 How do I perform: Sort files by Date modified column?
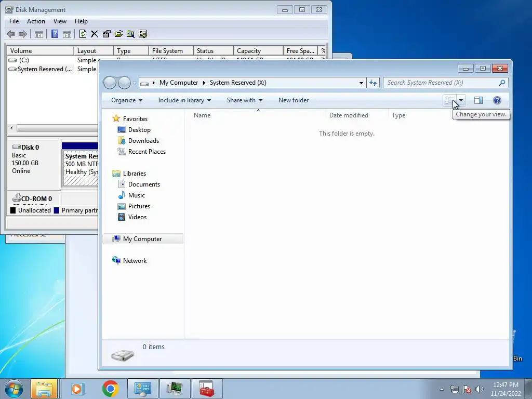[x=357, y=115]
